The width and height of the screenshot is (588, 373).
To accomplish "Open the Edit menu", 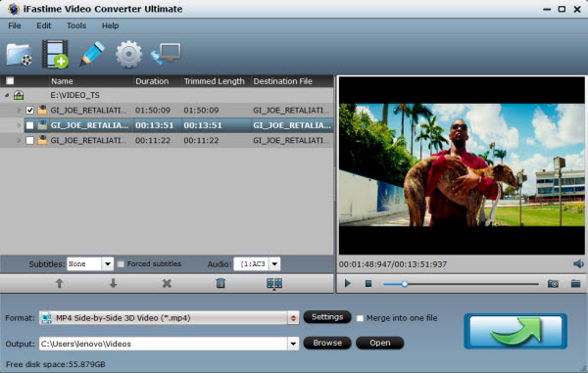I will [x=44, y=25].
